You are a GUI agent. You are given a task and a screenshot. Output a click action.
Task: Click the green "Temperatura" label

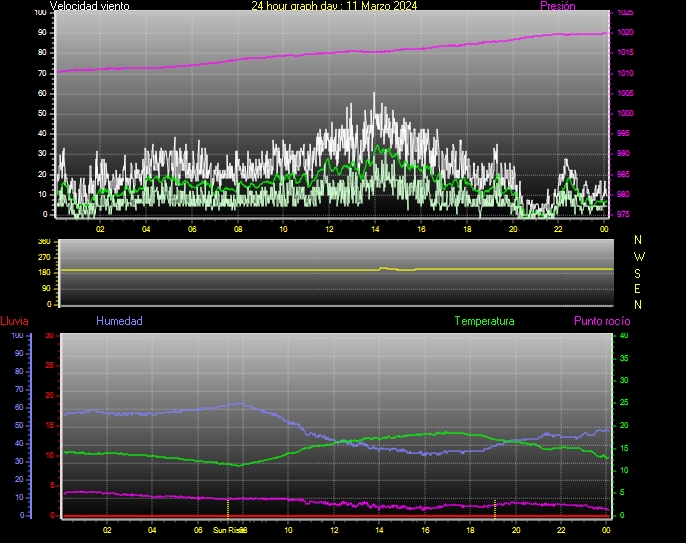(484, 321)
